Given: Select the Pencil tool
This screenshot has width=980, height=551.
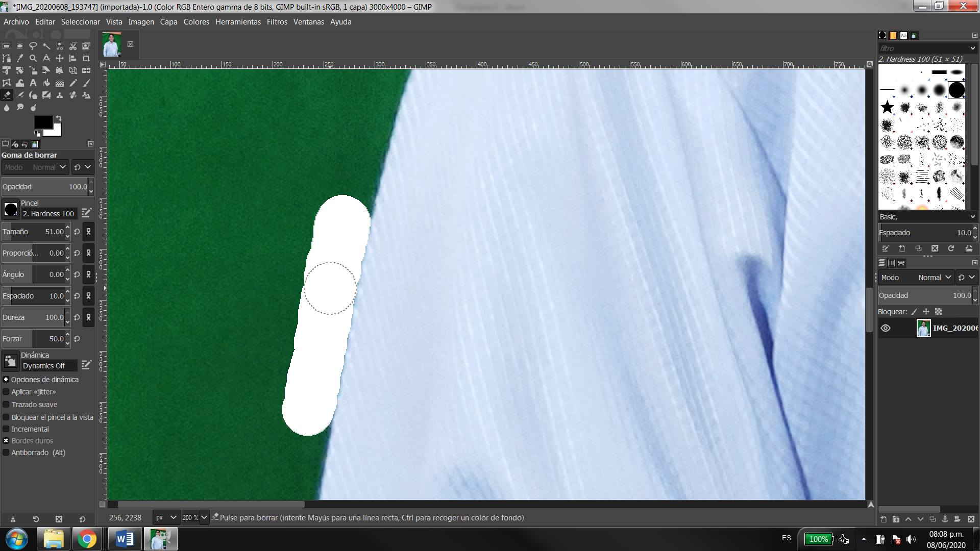Looking at the screenshot, I should click(x=73, y=83).
